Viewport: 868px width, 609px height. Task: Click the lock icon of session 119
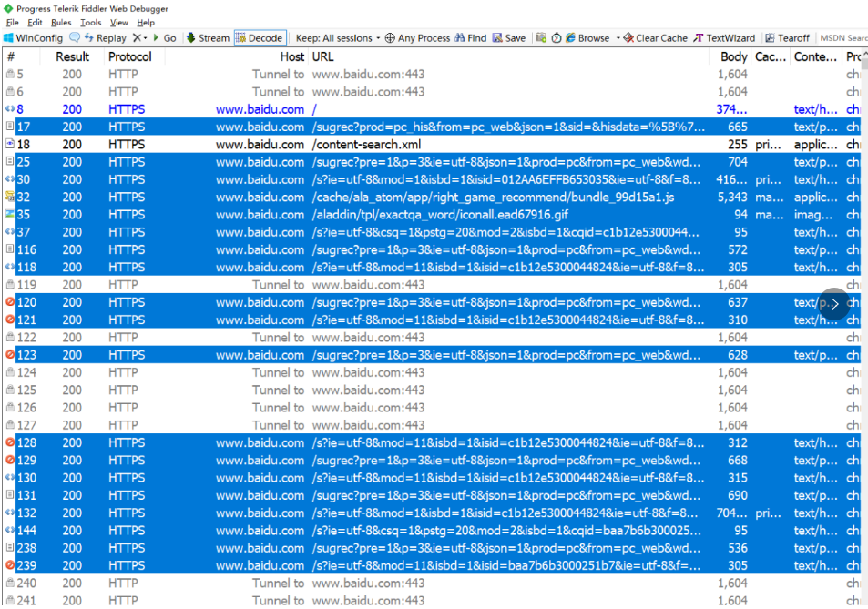[10, 284]
